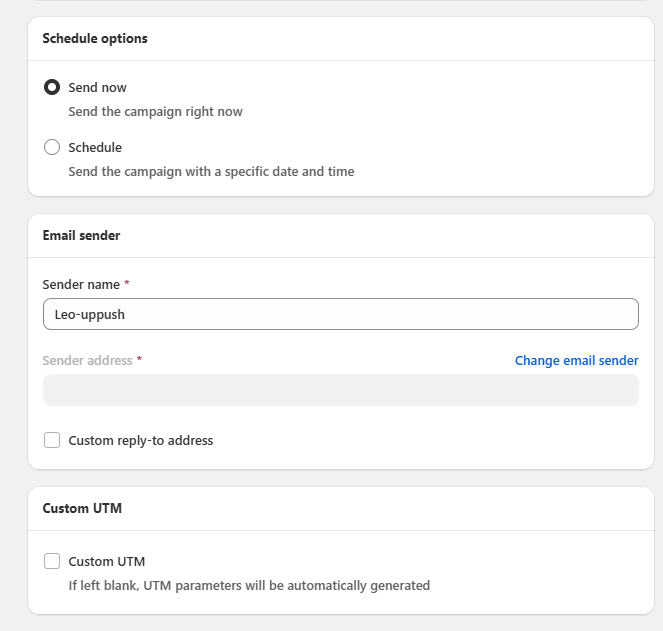The width and height of the screenshot is (663, 631).
Task: Select the Schedule radio button
Action: (52, 148)
